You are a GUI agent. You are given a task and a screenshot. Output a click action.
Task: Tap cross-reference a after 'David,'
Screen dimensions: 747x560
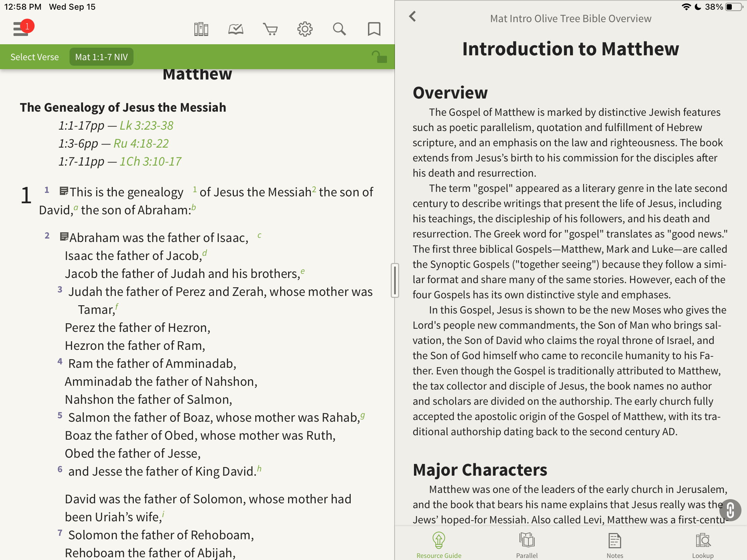pyautogui.click(x=76, y=208)
